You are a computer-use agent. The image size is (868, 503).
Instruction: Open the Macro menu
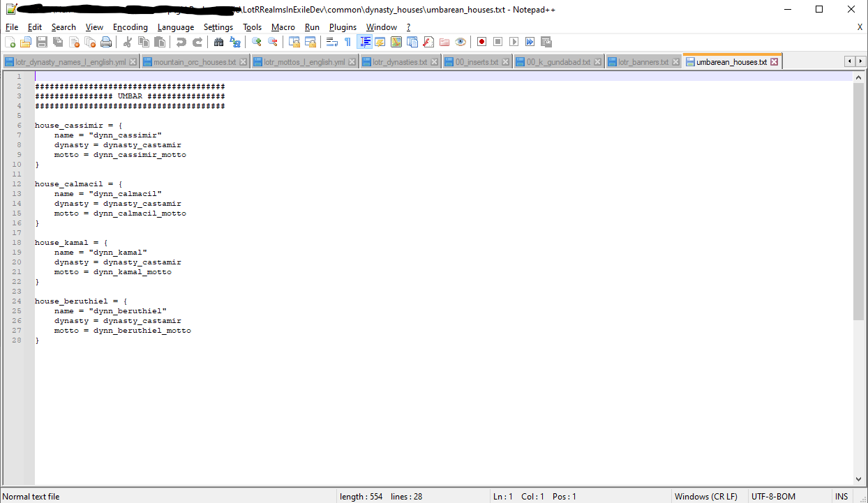(283, 27)
